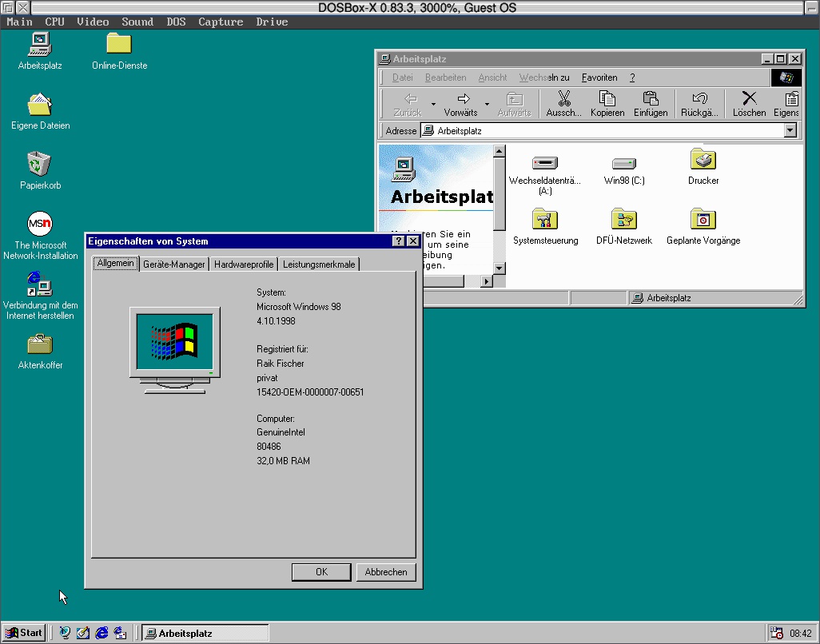Image resolution: width=820 pixels, height=644 pixels.
Task: Click the info pane scroll-down arrow
Action: [x=500, y=268]
